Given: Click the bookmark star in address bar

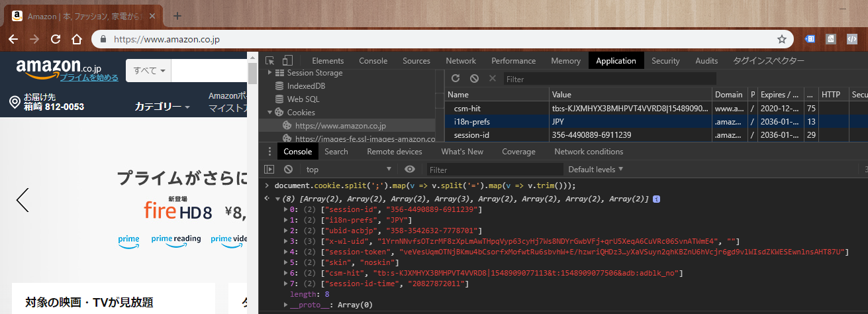Looking at the screenshot, I should (781, 39).
